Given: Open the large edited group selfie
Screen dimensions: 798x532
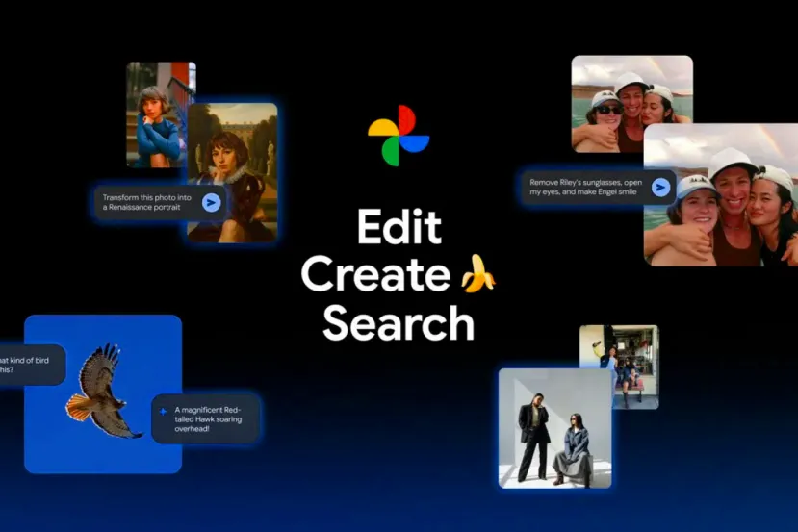Looking at the screenshot, I should point(721,194).
